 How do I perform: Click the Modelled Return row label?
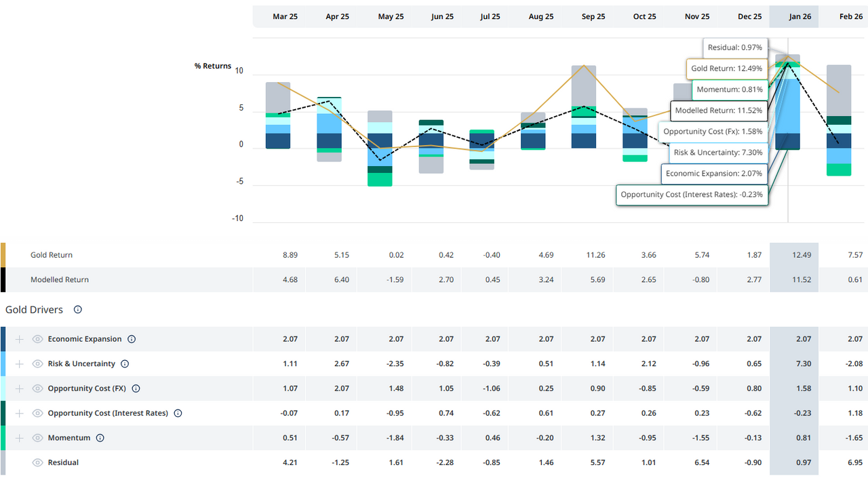point(60,279)
